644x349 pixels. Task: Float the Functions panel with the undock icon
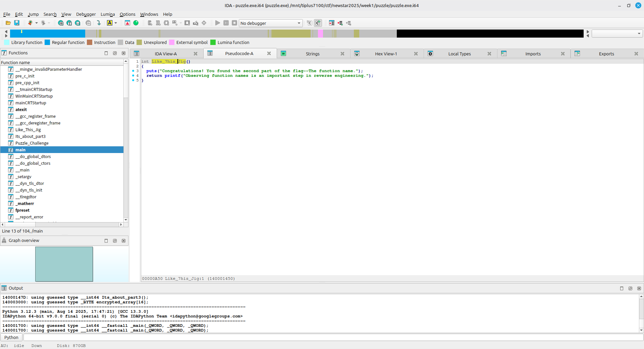(x=115, y=53)
